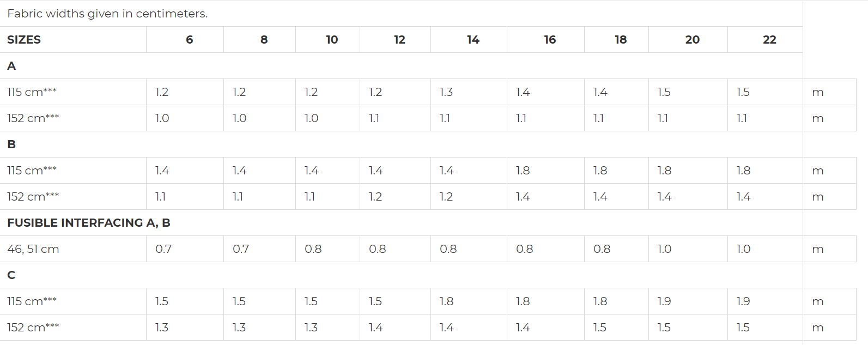Click the section A heading row

coord(401,66)
